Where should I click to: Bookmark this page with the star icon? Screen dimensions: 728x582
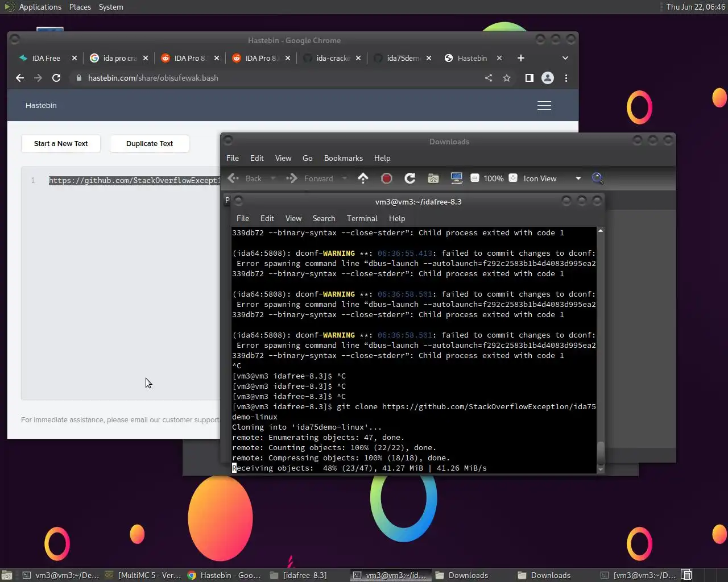(x=507, y=78)
